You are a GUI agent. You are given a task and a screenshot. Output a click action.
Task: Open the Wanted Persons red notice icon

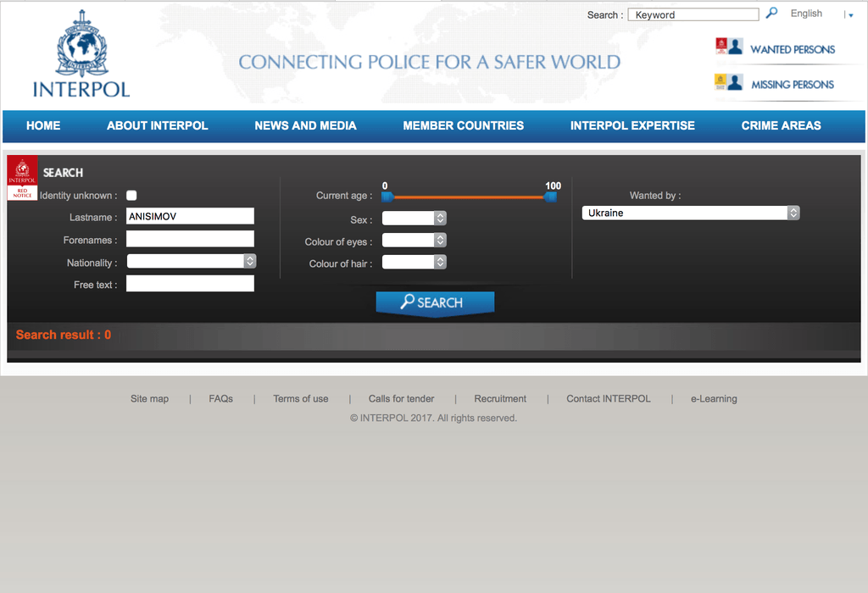(728, 47)
